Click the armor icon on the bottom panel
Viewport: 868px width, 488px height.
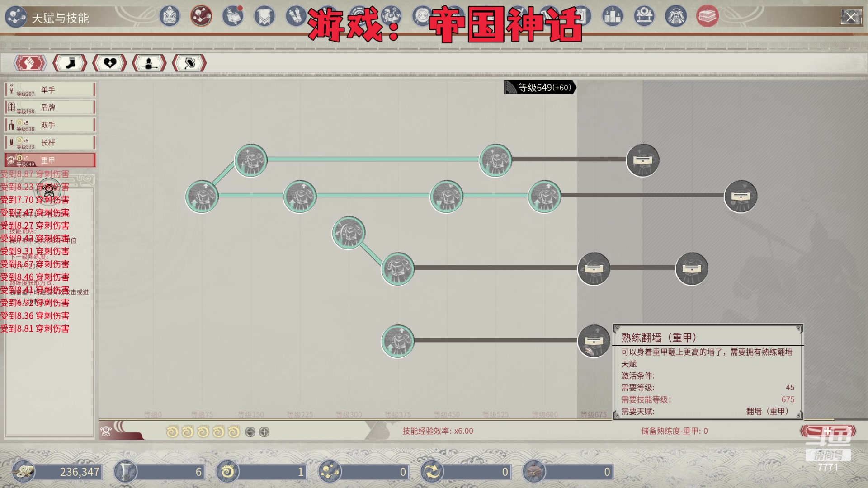107,431
